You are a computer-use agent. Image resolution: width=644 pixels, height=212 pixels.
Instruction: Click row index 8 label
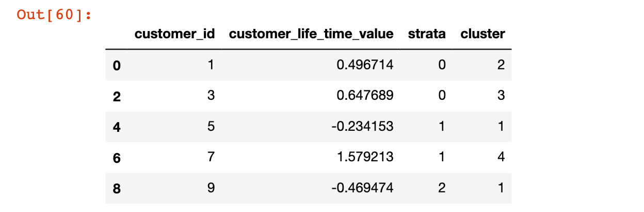pos(117,188)
